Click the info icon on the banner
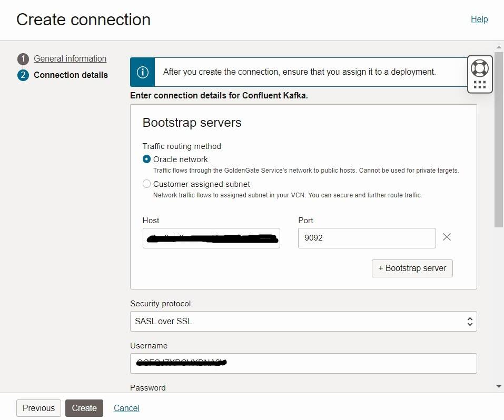The height and width of the screenshot is (420, 504). [x=142, y=72]
